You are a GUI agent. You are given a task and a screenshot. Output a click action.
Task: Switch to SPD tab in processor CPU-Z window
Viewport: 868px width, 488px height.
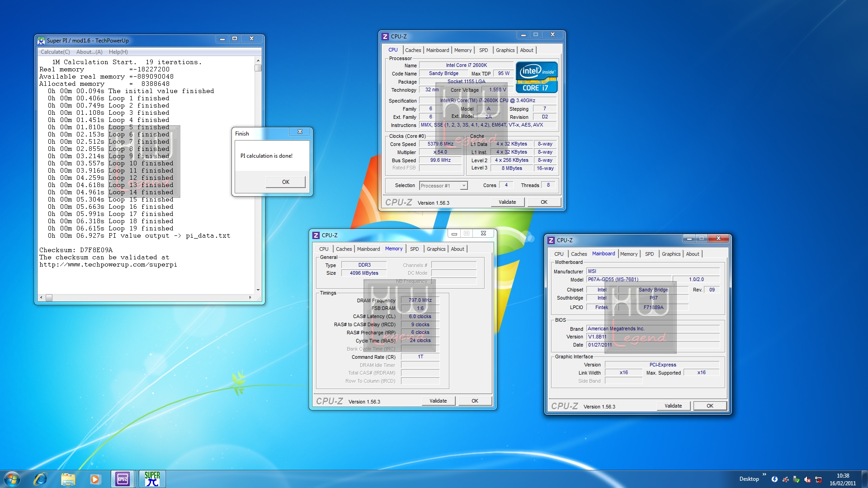pos(483,50)
